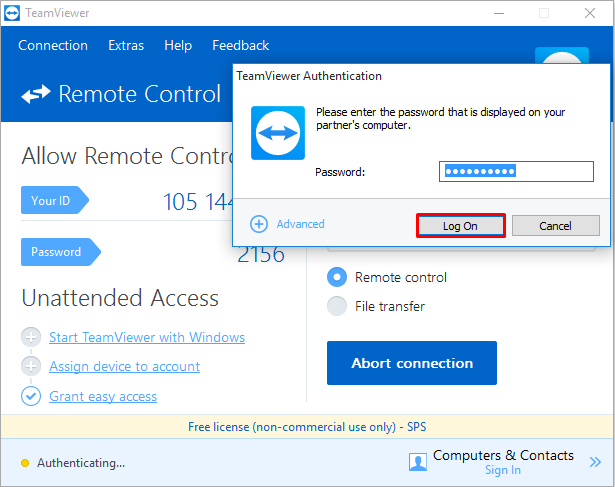The image size is (615, 487).
Task: Click the Log On button
Action: 460,226
